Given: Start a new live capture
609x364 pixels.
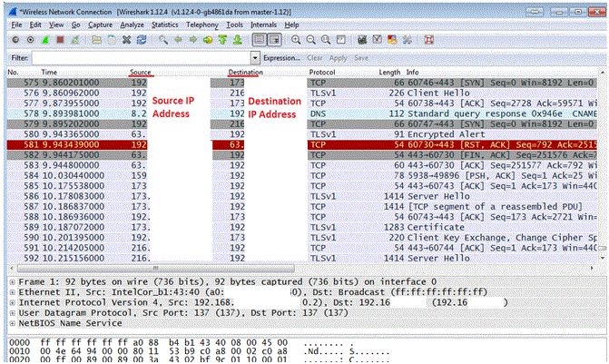Looking at the screenshot, I should point(45,40).
